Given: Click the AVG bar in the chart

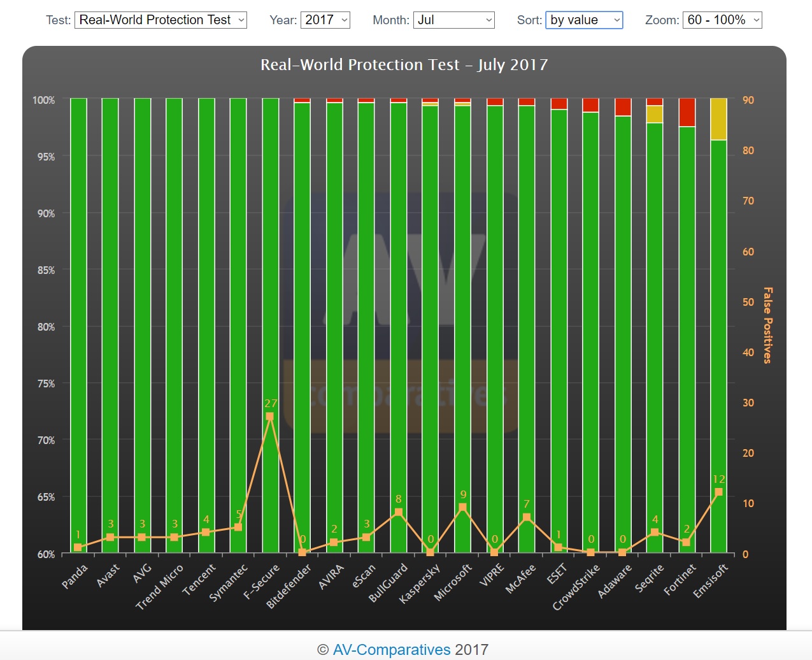Looking at the screenshot, I should coord(143,325).
